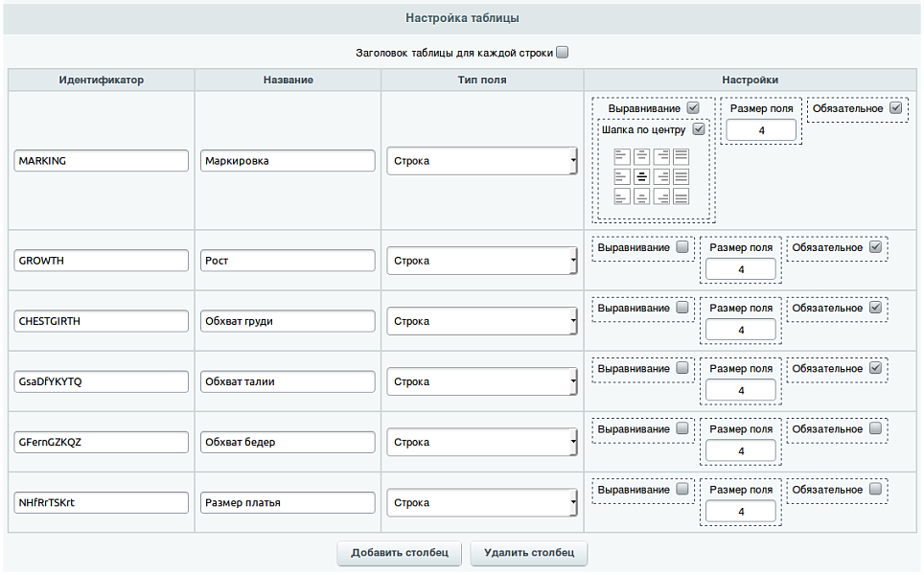Pick top-row justify alignment icon
This screenshot has width=924, height=575.
click(681, 156)
